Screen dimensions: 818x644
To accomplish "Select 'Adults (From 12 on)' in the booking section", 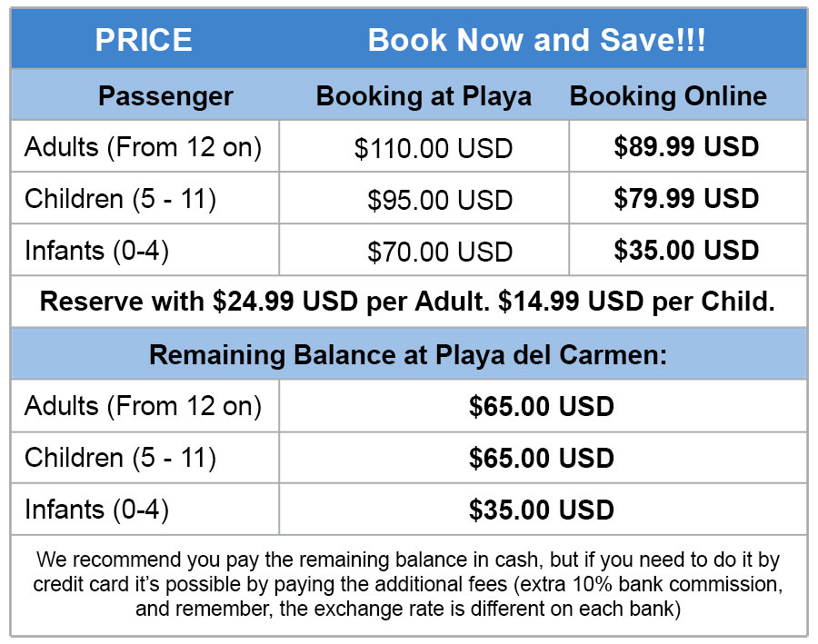I will (x=144, y=147).
